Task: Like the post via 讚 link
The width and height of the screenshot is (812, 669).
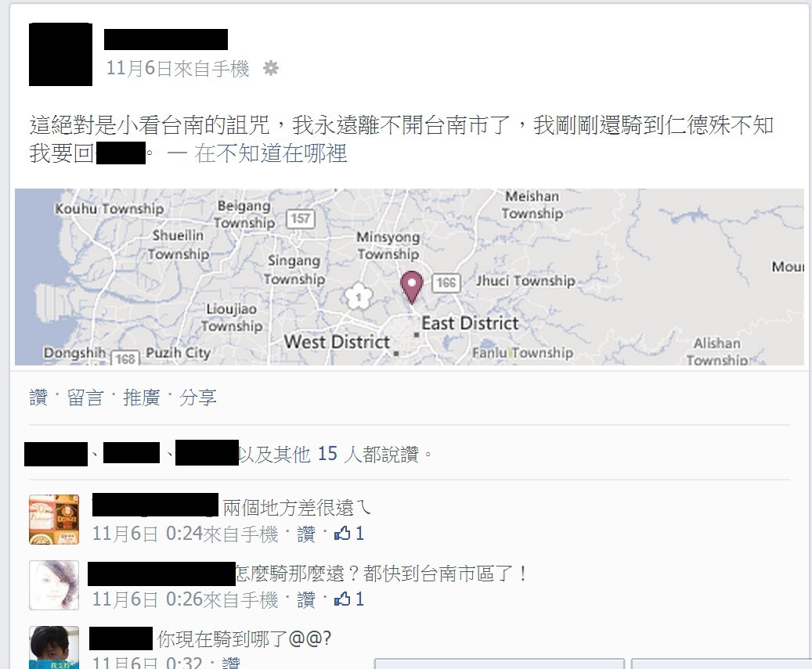Action: (39, 397)
